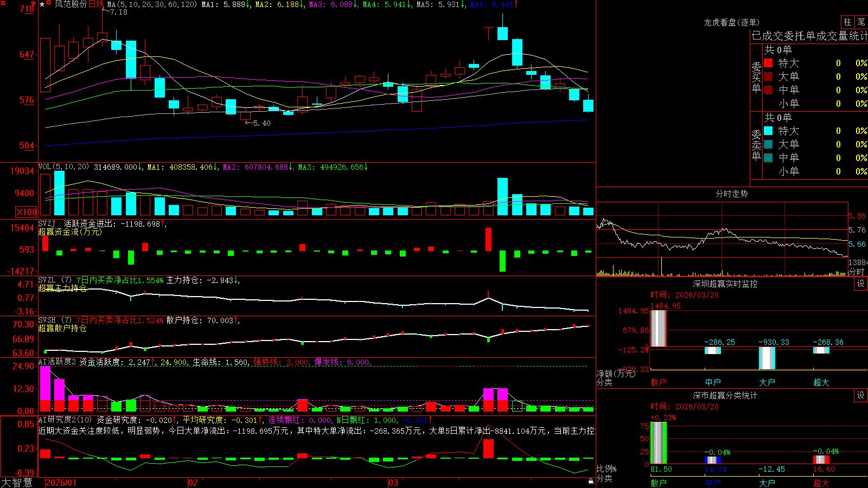Open MA(5,10,20,30,60,120) indicator parameters
Viewport: 868px width, 488px height.
coord(152,4)
